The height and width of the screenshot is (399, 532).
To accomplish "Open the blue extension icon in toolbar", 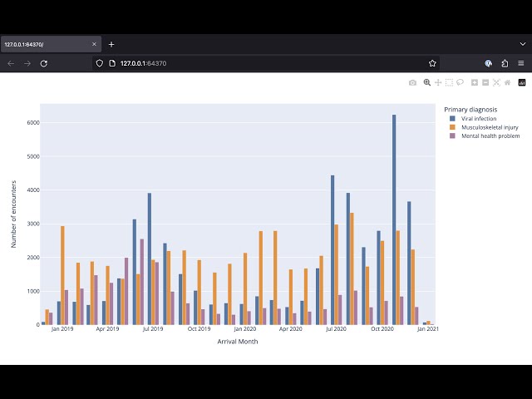I will [x=488, y=63].
